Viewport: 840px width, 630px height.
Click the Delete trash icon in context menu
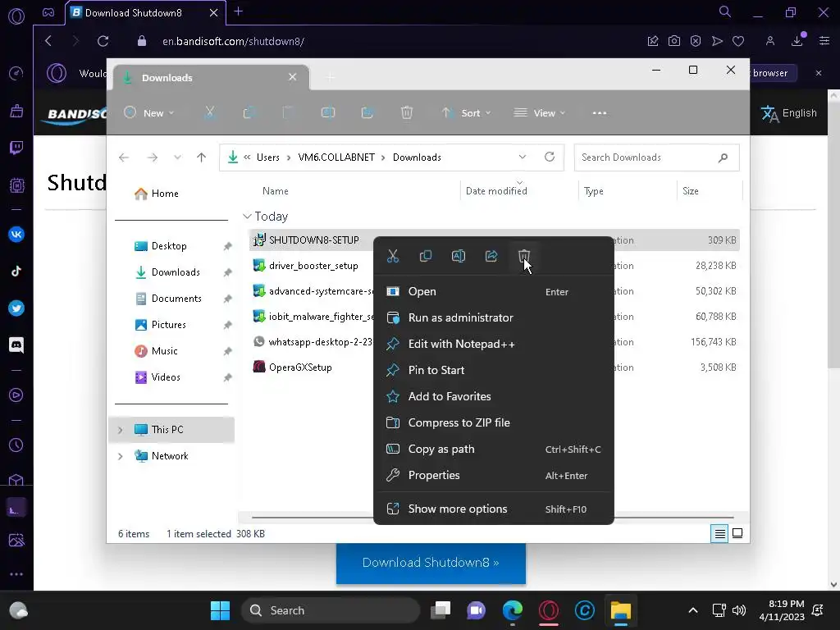tap(524, 256)
